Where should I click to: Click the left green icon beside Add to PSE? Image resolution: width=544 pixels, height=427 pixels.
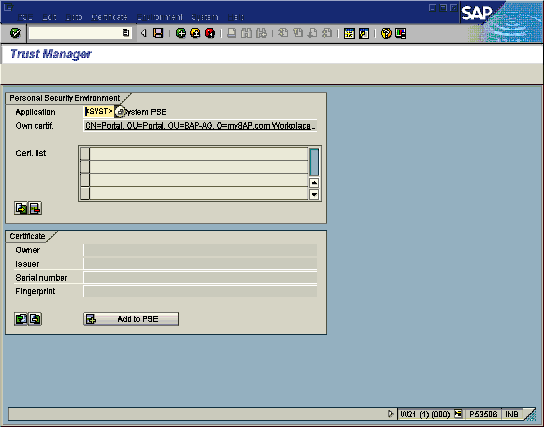21,319
